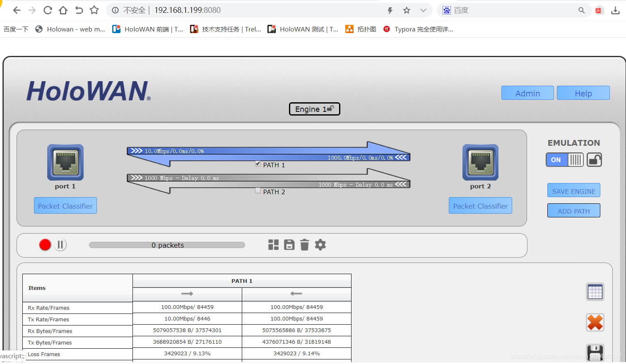626x364 pixels.
Task: Click the Items column header
Action: pyautogui.click(x=77, y=288)
